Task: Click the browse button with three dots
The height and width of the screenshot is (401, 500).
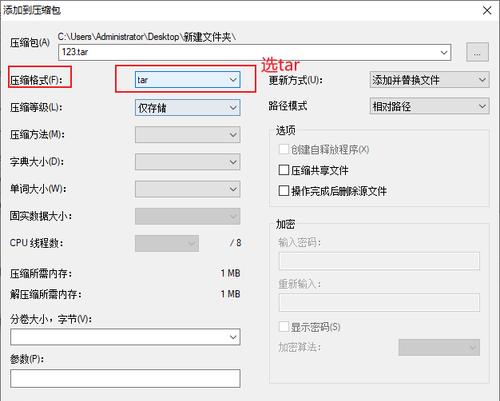Action: tap(477, 52)
